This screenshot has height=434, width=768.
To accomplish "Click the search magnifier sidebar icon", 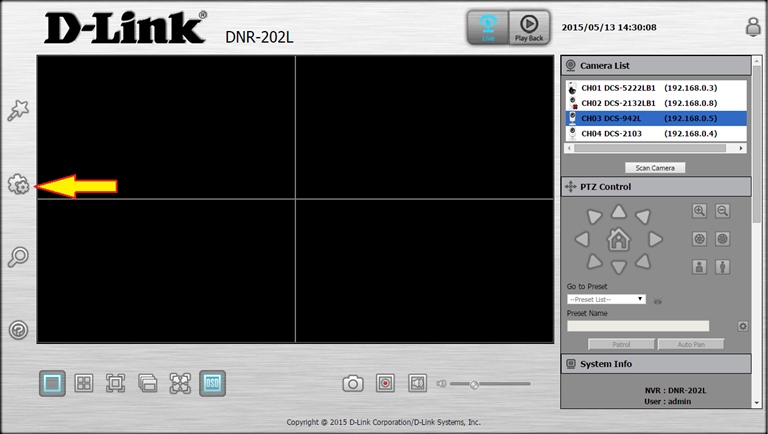I will pos(18,257).
